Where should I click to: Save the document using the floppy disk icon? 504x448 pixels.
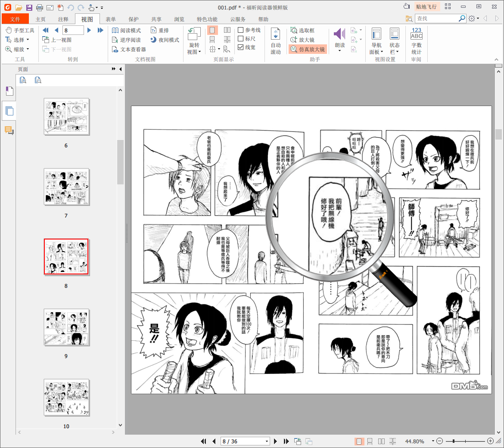(x=29, y=7)
